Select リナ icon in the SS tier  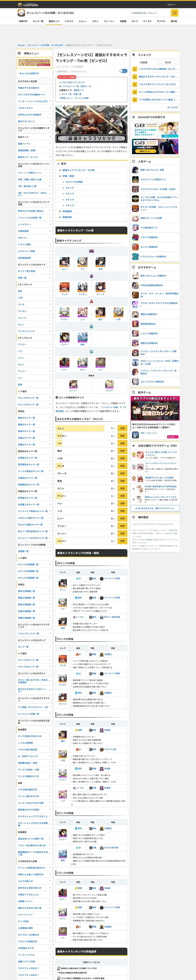point(83,262)
